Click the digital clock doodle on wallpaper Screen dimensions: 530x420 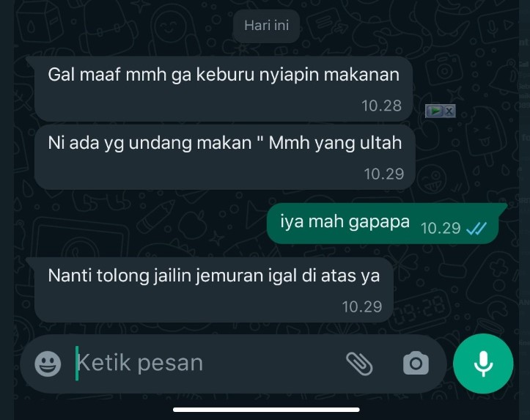click(x=421, y=309)
